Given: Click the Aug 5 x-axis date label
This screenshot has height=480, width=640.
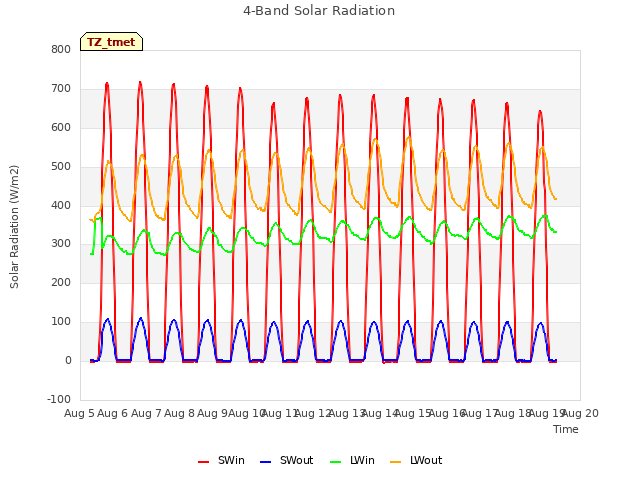Looking at the screenshot, I should click(79, 413).
